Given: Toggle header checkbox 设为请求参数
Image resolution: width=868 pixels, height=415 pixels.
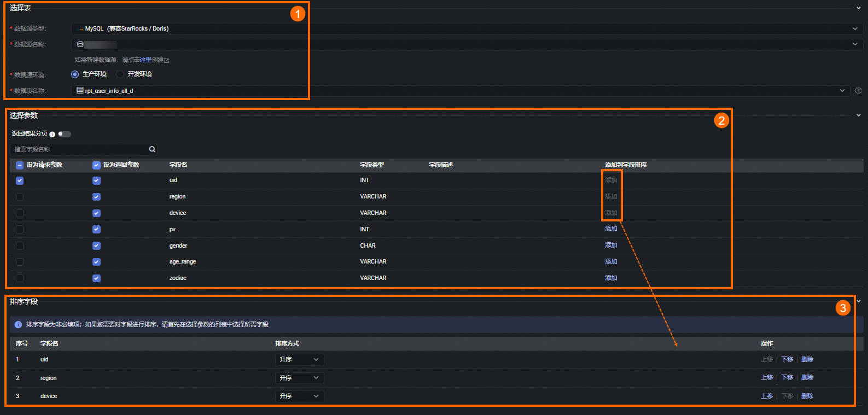Looking at the screenshot, I should 20,165.
